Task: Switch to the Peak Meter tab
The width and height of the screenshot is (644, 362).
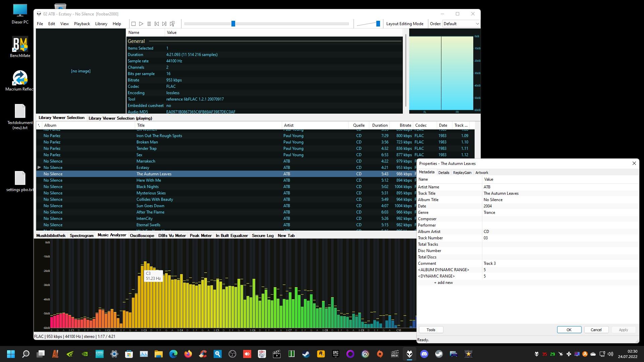Action: point(201,236)
